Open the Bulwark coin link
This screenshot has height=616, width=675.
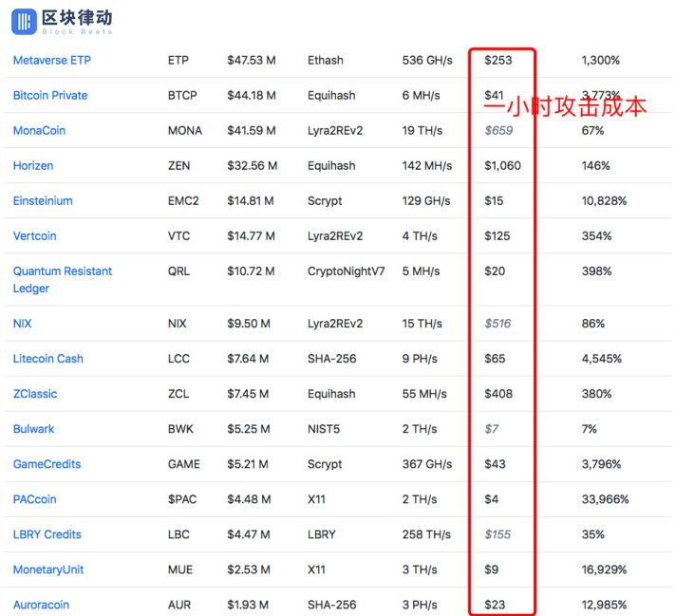(x=33, y=429)
